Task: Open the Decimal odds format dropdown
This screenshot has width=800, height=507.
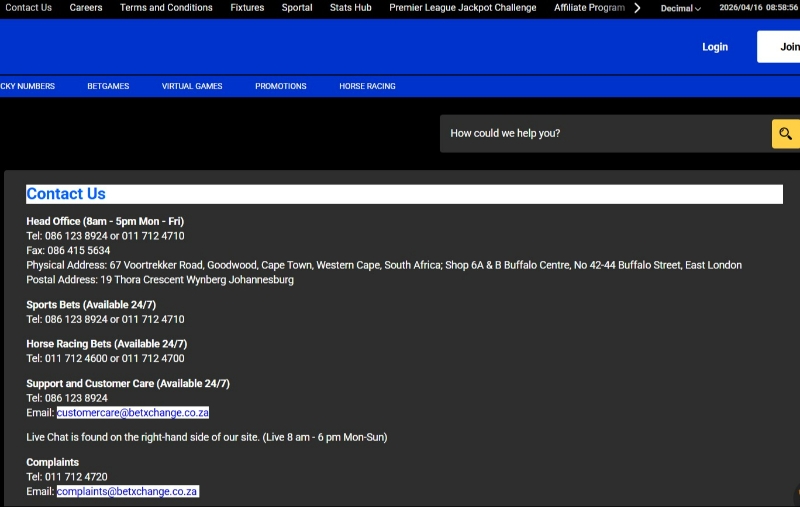Action: (x=680, y=8)
